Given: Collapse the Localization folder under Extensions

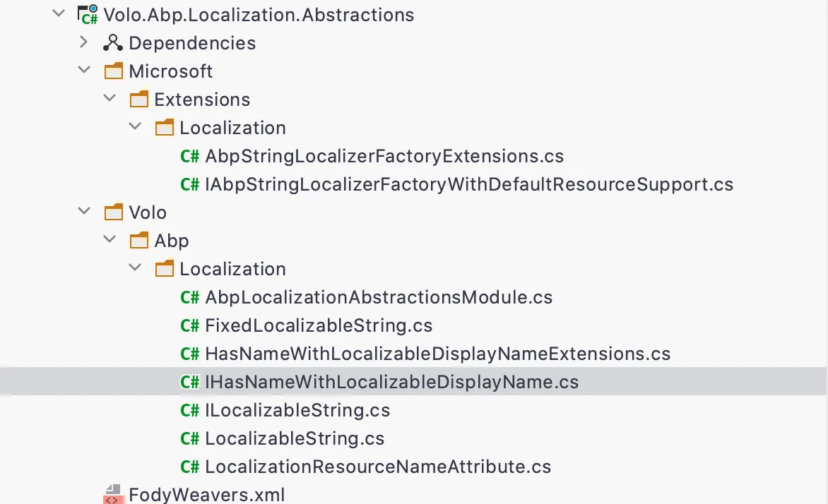Looking at the screenshot, I should click(135, 126).
